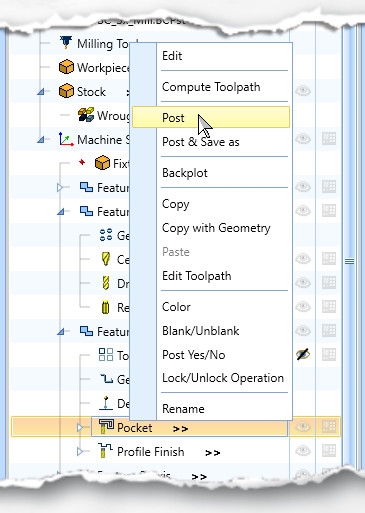Click the Machine Setup axis icon
This screenshot has width=365, height=513.
coord(66,139)
